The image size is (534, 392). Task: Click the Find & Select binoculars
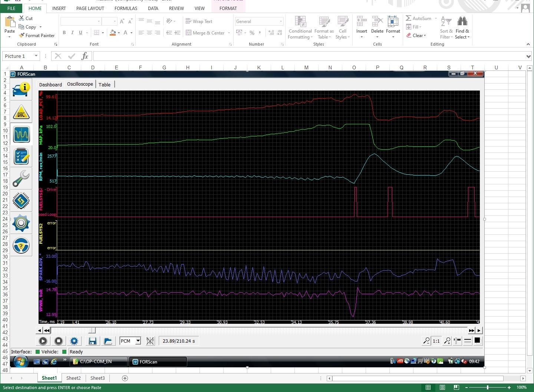(x=462, y=27)
